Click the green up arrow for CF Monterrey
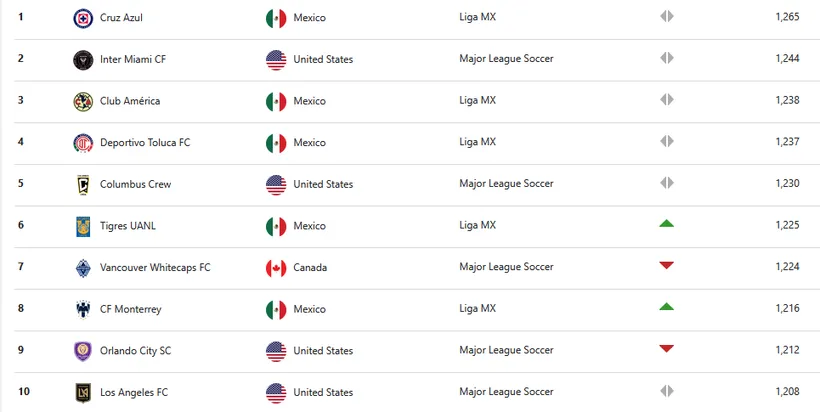820x412 pixels. tap(666, 308)
